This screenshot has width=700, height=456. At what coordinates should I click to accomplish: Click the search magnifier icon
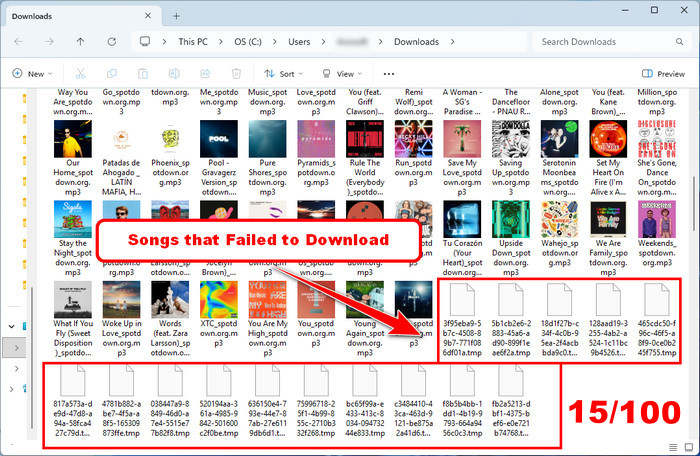click(679, 42)
